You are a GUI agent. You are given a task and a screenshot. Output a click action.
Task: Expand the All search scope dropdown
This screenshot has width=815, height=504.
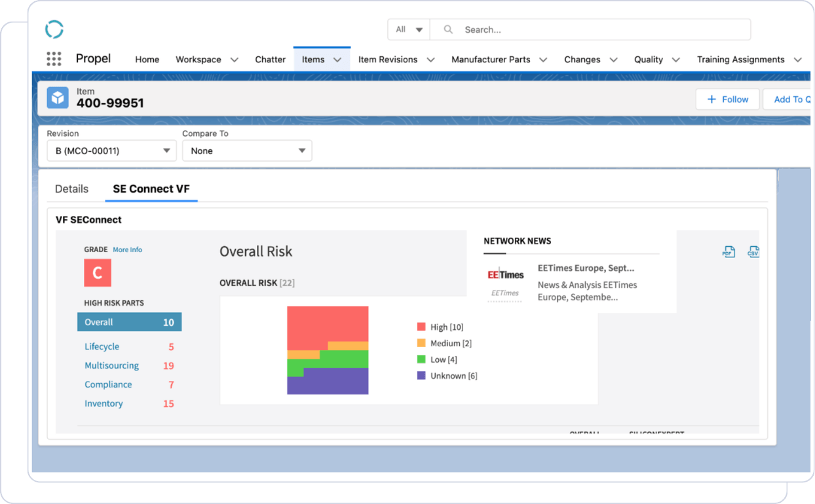pos(409,29)
